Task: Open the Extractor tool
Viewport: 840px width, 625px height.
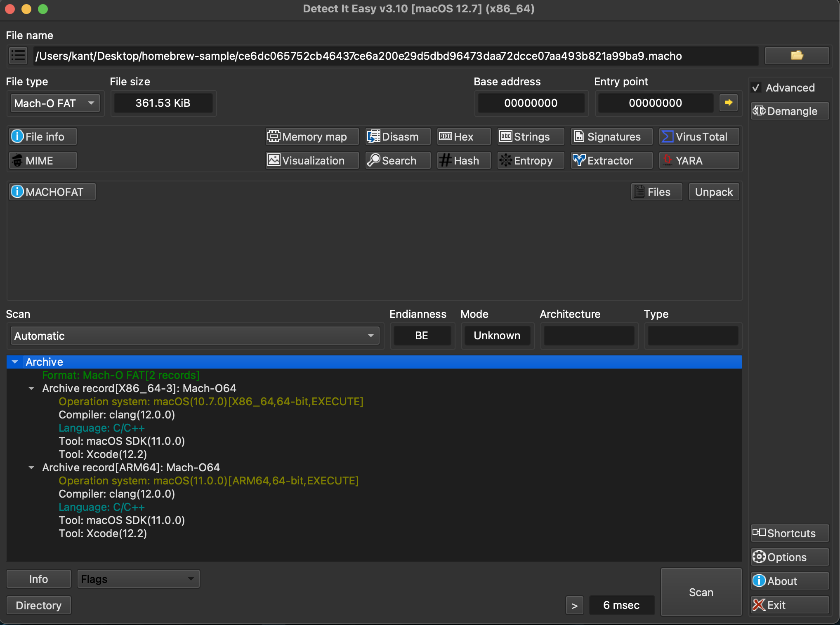Action: click(x=611, y=160)
